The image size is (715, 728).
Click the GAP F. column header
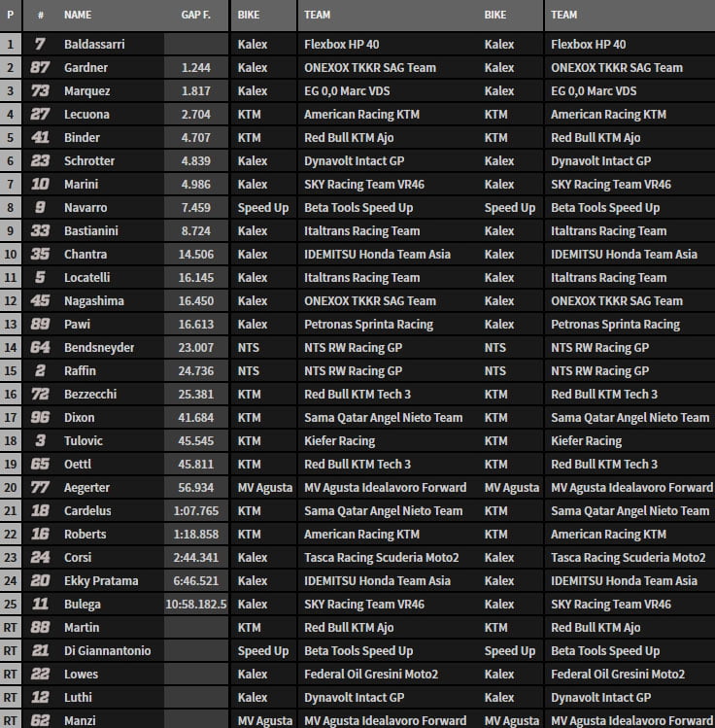pyautogui.click(x=195, y=16)
